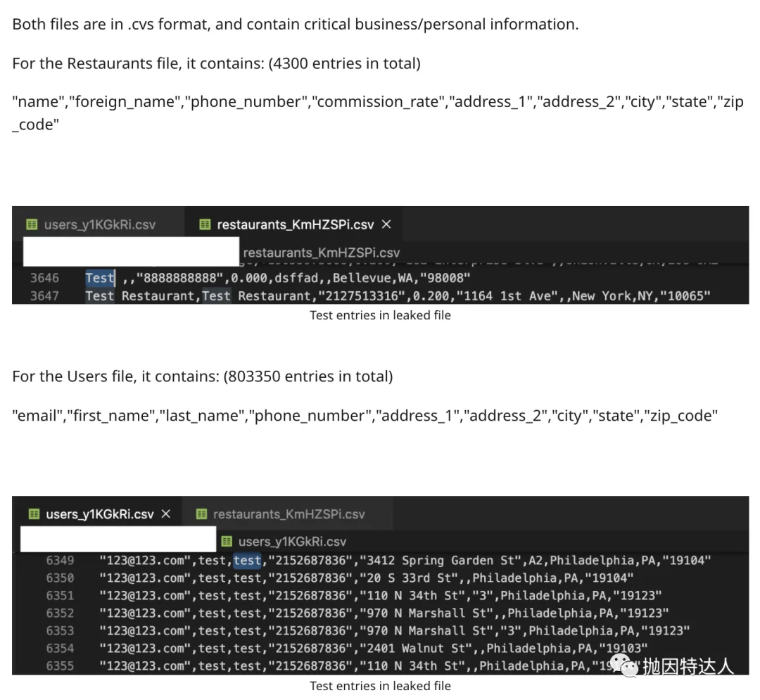
Task: Click "commission_rate" header field text
Action: click(x=379, y=102)
